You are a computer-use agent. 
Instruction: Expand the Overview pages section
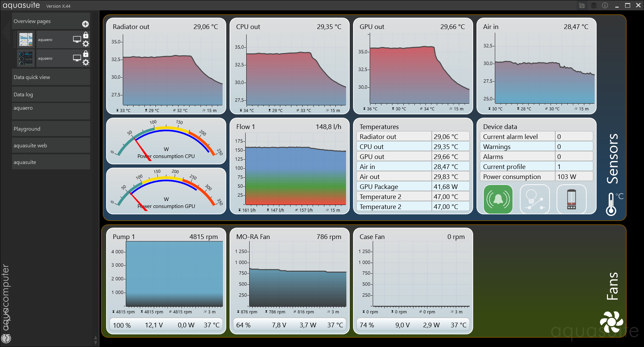[51, 21]
